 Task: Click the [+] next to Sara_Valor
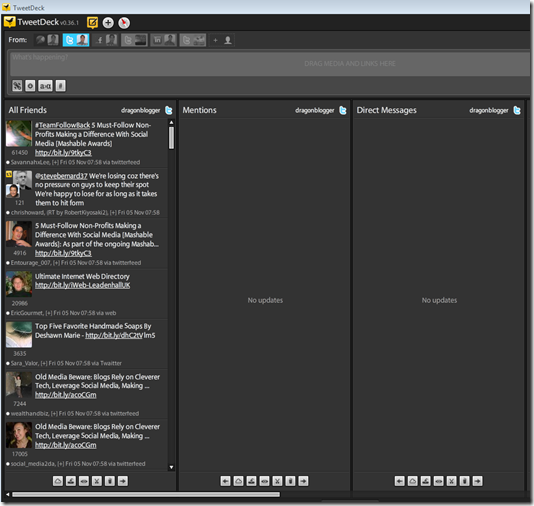[44, 363]
